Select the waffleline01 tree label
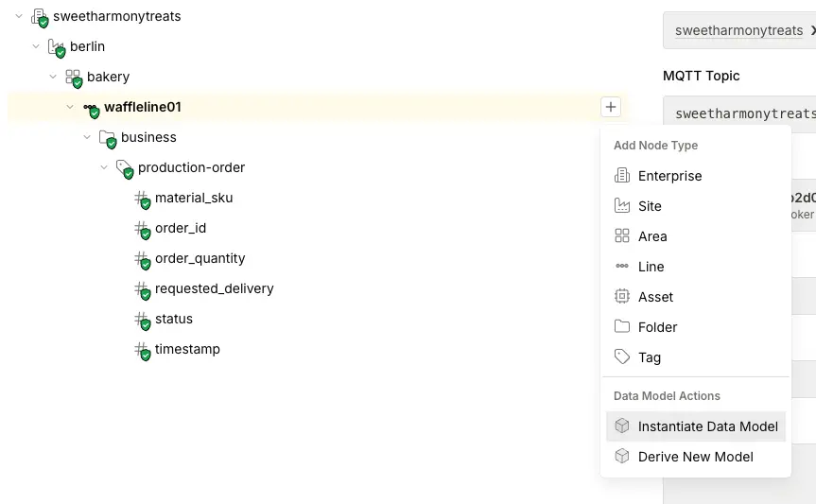 coord(143,107)
